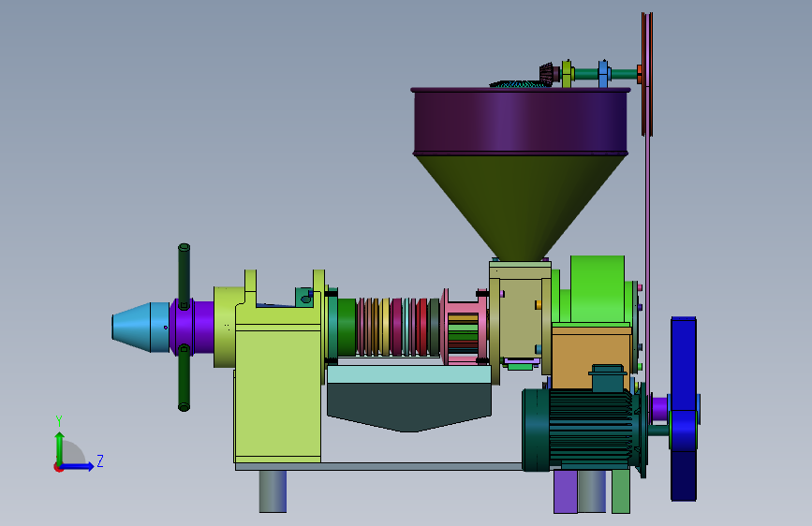Select the yellow-green bearing block on top shaft
812x526 pixels.
567,74
